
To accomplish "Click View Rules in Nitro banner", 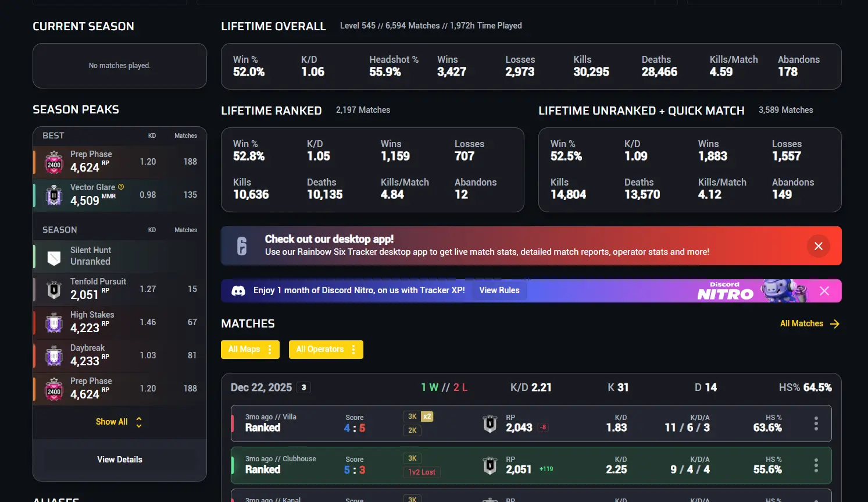I will 499,290.
